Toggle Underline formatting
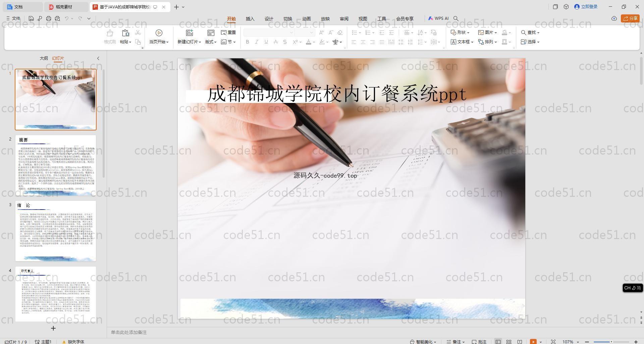Screen dimensions: 644x344 click(266, 42)
